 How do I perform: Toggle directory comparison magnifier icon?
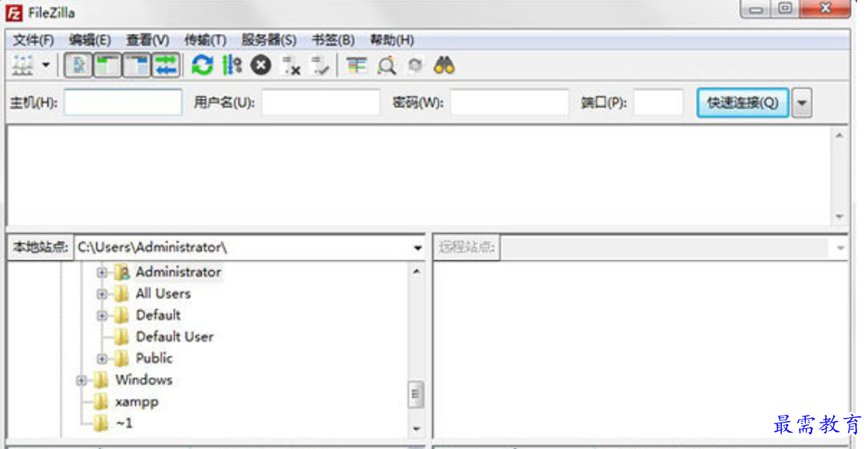tap(387, 65)
